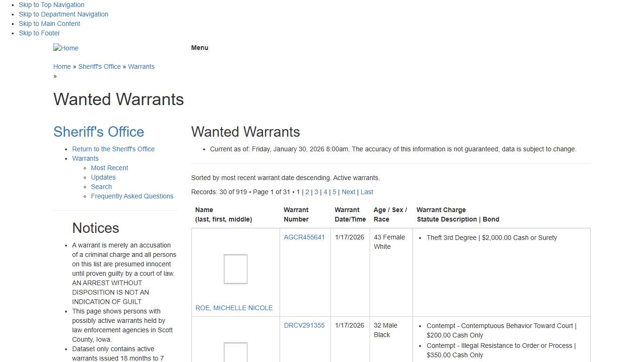Open warrant number AGCR455641
The height and width of the screenshot is (362, 644).
tap(304, 237)
